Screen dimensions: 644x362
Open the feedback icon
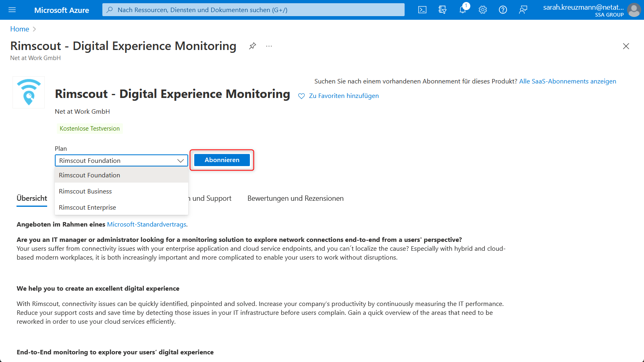(523, 10)
